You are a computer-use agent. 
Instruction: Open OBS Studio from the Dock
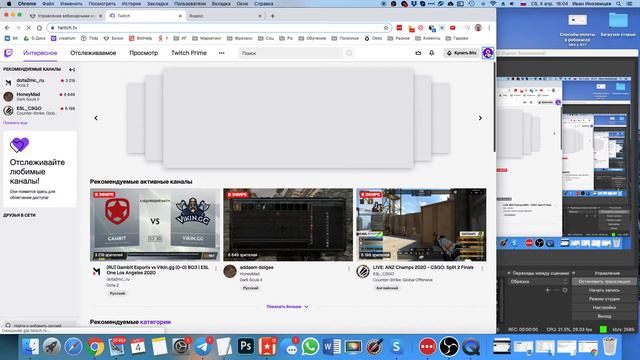[x=449, y=347]
